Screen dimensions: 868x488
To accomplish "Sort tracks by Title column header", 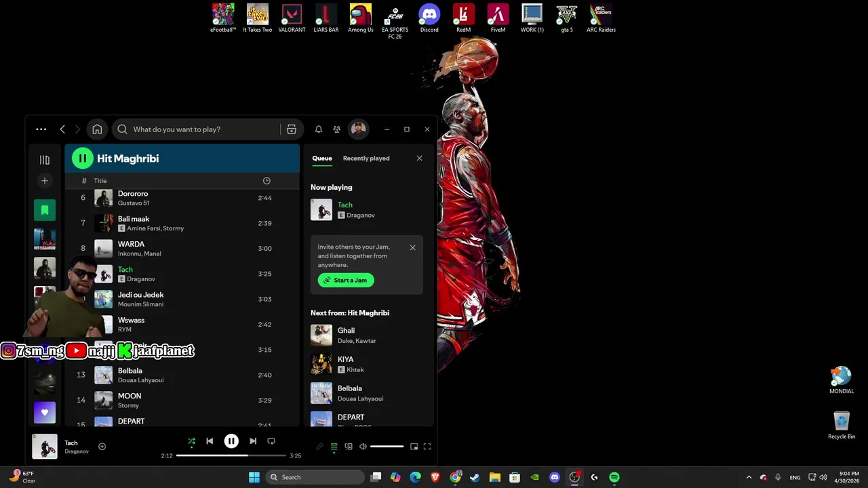I will (x=100, y=181).
